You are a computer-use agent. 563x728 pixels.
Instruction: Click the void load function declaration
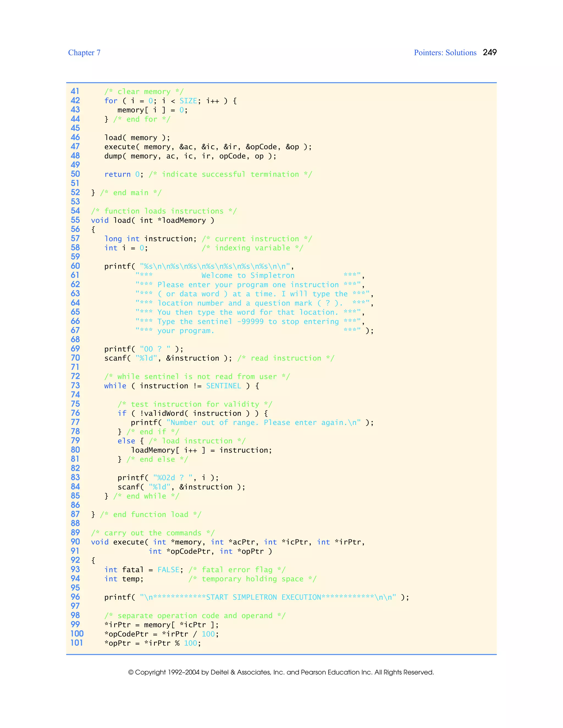(x=153, y=220)
